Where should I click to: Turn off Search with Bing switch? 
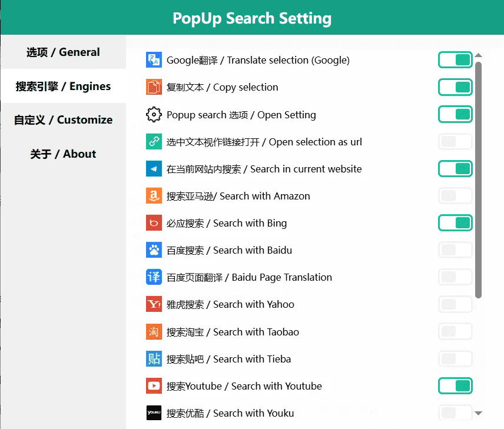pyautogui.click(x=455, y=223)
